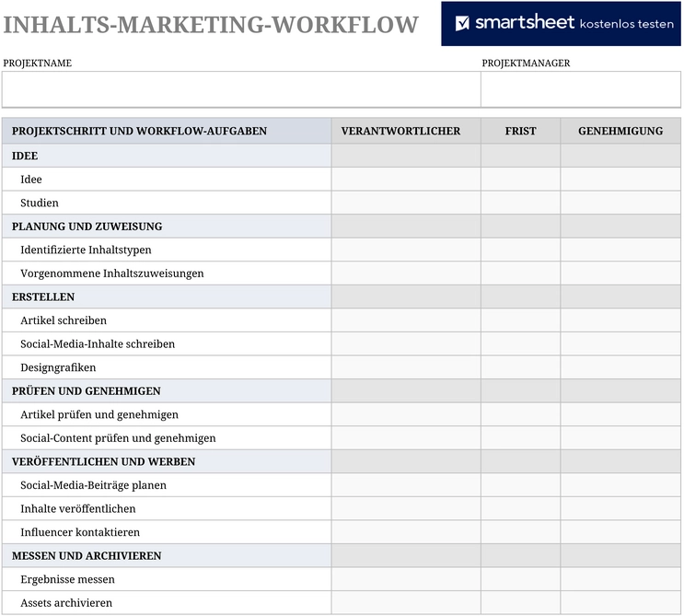Click the 'PRÜFEN UND GENEHMIGEN' section heading

point(87,391)
